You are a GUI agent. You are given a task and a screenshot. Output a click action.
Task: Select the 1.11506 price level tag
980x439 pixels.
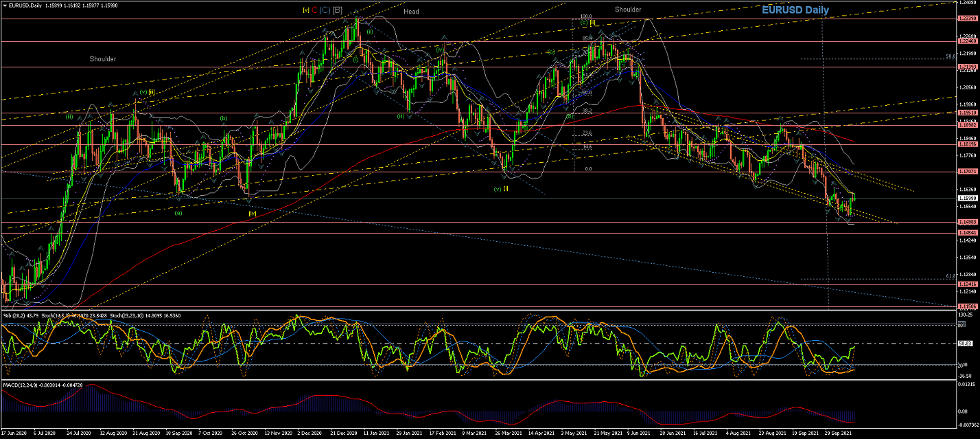968,306
